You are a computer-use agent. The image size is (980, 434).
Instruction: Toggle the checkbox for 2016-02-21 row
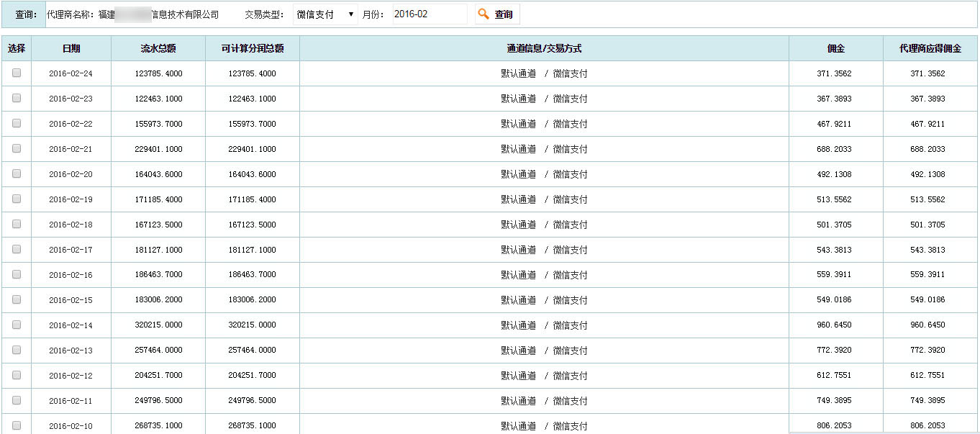(x=17, y=148)
